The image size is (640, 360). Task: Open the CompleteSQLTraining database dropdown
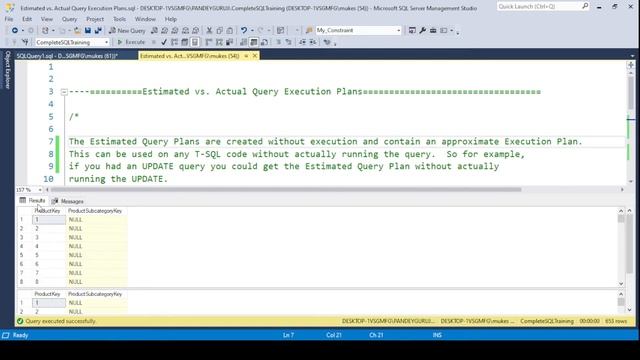click(x=107, y=42)
